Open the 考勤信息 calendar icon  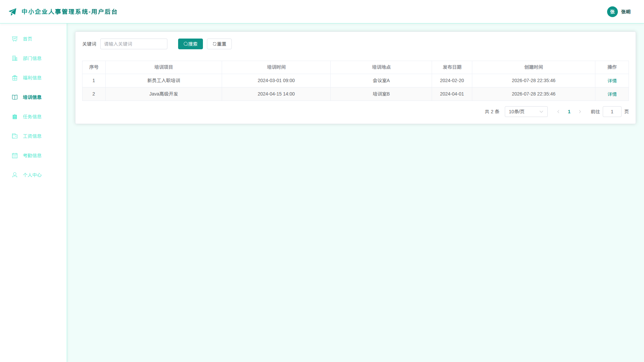point(15,156)
